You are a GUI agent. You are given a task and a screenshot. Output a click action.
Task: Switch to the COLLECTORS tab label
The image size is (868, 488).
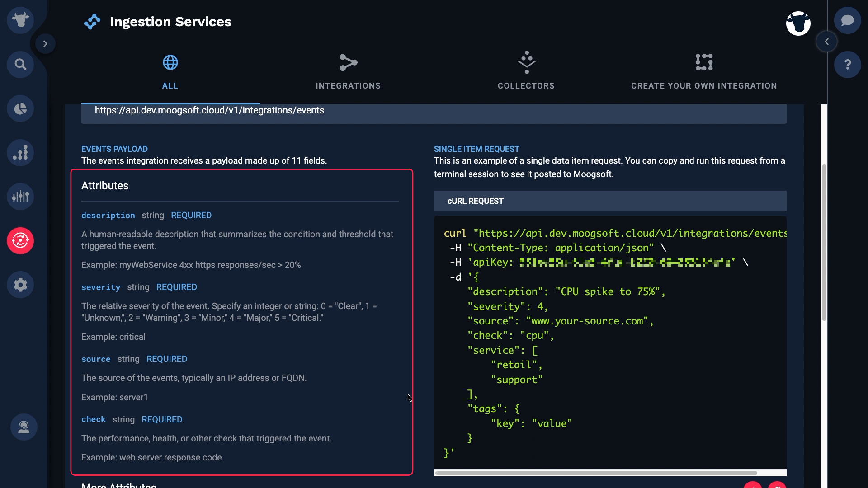tap(526, 86)
